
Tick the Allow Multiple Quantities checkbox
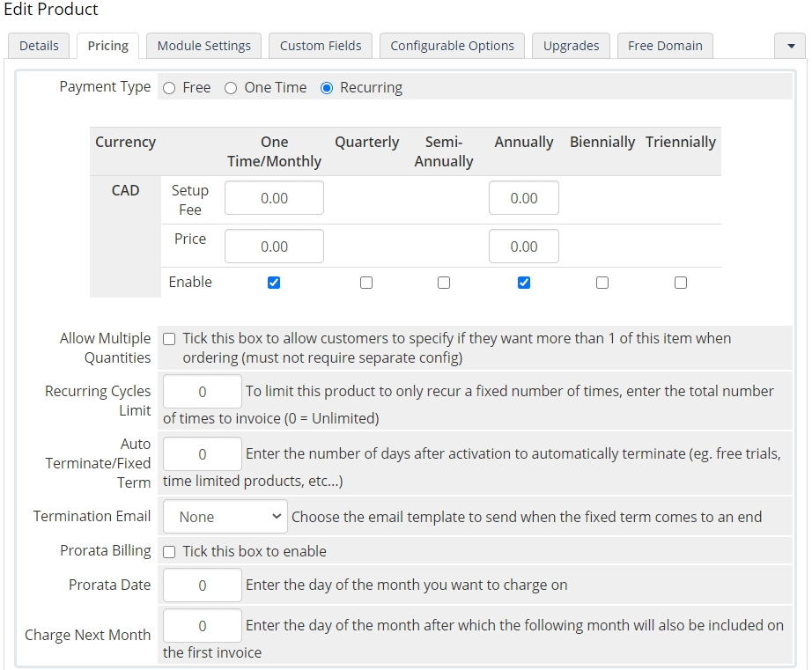169,339
